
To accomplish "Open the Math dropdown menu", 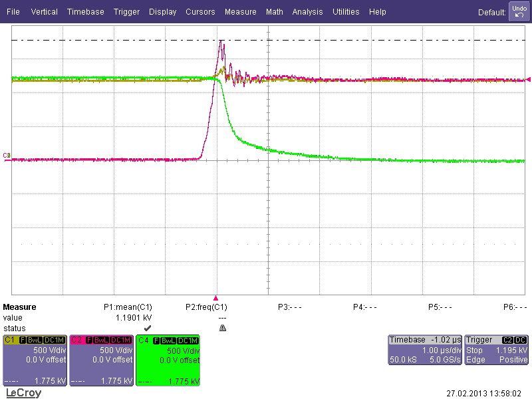I will 274,11.
